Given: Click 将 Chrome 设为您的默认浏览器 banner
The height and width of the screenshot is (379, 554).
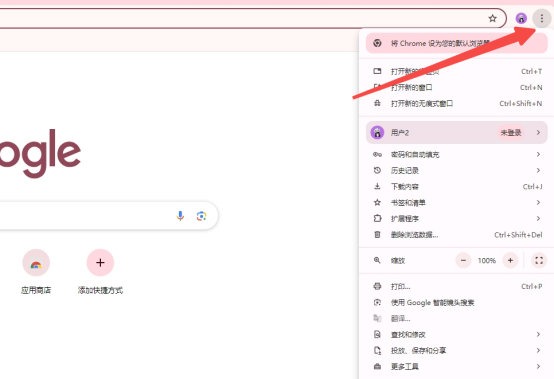Looking at the screenshot, I should (456, 43).
